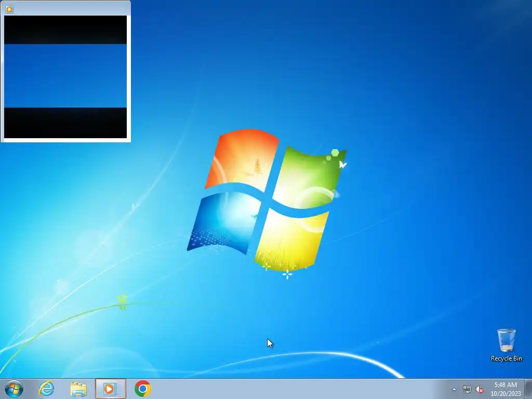Click the Show Desktop strip beside the clock
This screenshot has width=532, height=399.
pyautogui.click(x=528, y=389)
